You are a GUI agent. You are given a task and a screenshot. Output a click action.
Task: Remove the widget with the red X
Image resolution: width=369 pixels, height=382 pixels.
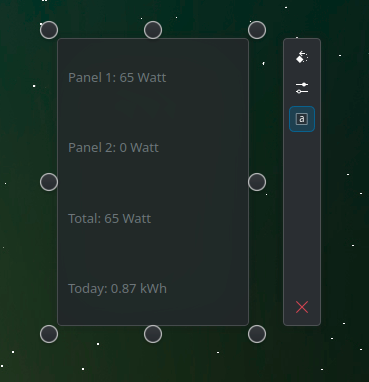pyautogui.click(x=302, y=307)
